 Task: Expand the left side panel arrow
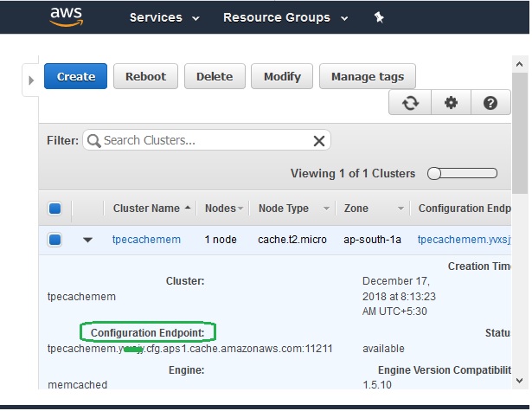click(x=31, y=80)
